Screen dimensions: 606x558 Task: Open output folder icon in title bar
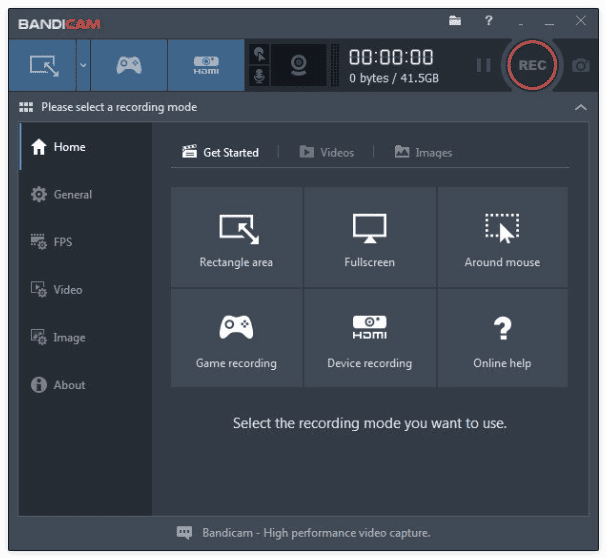coord(455,20)
